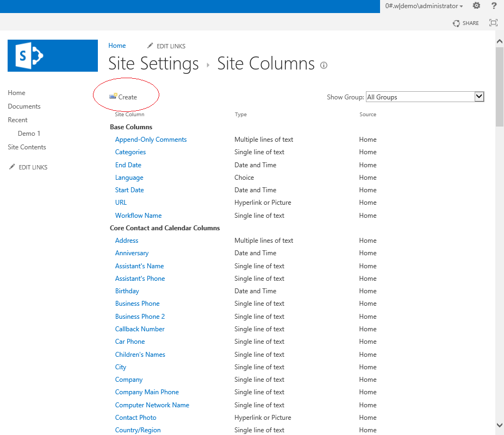Click the info icon beside Site Columns heading
This screenshot has width=504, height=435.
(x=323, y=65)
